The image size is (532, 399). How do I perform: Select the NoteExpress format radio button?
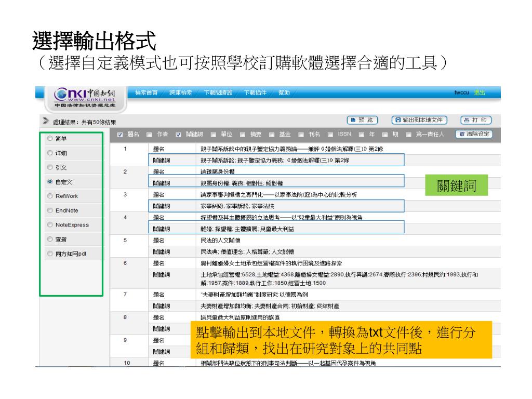click(50, 224)
